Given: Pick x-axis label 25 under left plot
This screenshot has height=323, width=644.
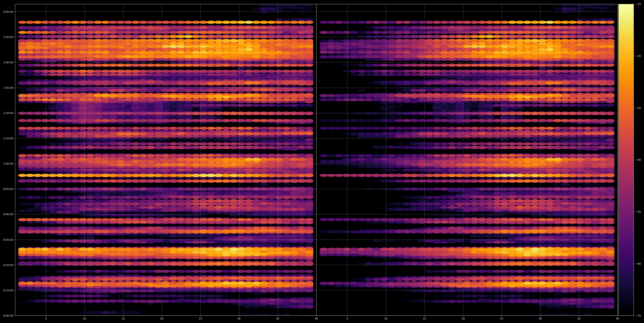Looking at the screenshot, I should click(x=200, y=319).
